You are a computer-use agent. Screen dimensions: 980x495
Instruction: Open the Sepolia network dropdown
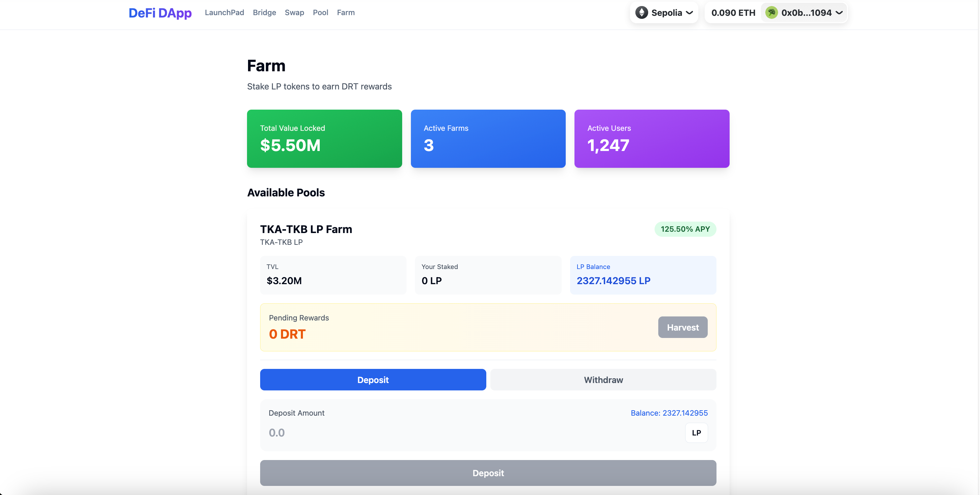point(664,12)
